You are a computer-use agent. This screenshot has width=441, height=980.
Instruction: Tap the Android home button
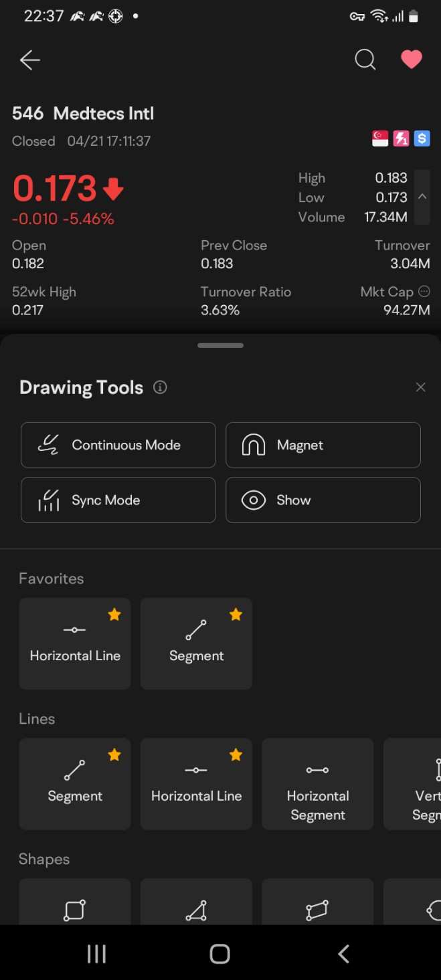click(x=220, y=953)
